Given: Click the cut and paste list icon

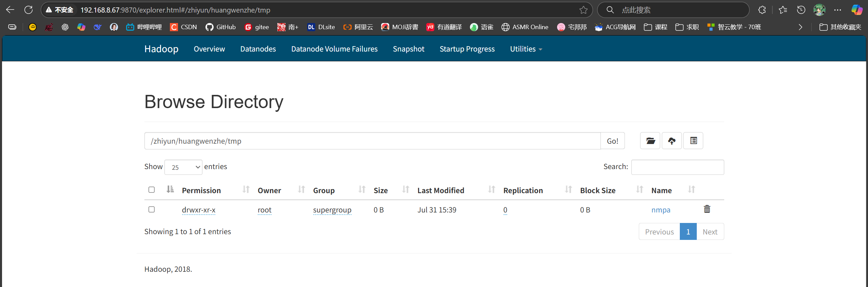Looking at the screenshot, I should point(693,141).
